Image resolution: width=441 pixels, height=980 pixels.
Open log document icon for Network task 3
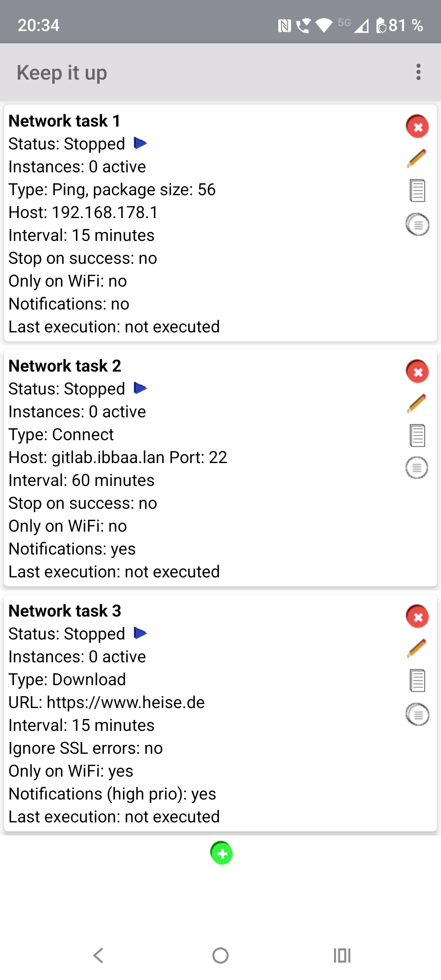click(417, 681)
